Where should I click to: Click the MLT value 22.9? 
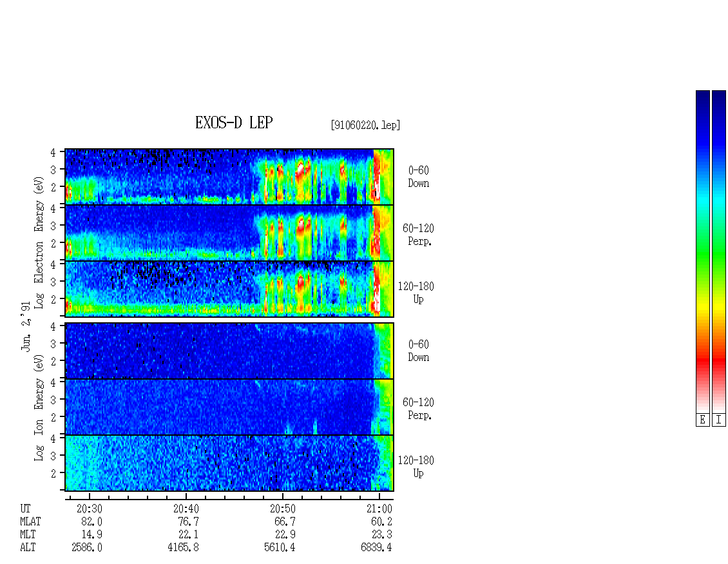pos(285,535)
